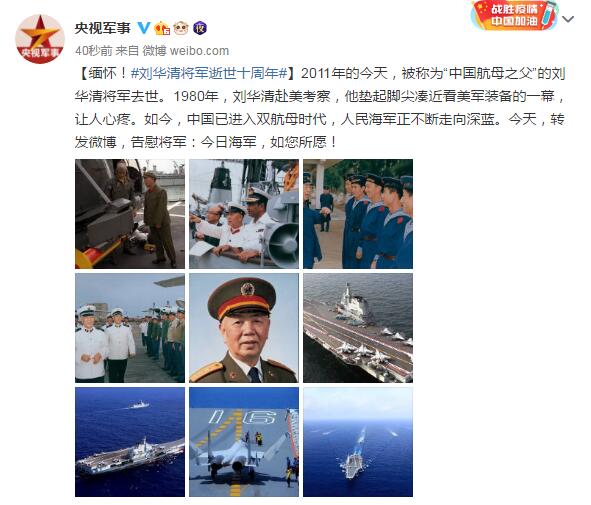This screenshot has height=505, width=591.
Task: Open the photo of officers in white uniforms pointing
Action: coord(244,214)
